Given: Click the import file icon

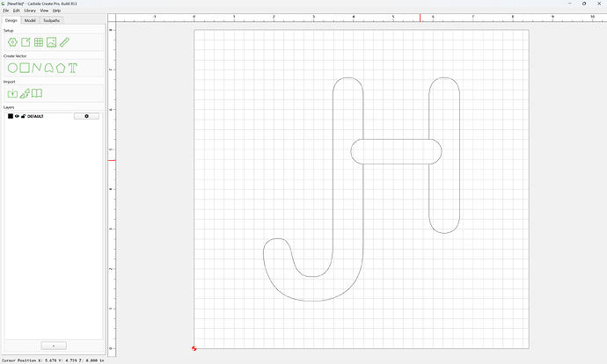Looking at the screenshot, I should 12,93.
